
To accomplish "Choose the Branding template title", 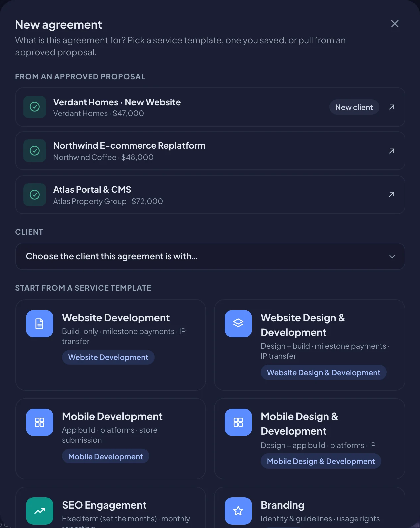I will 282,505.
